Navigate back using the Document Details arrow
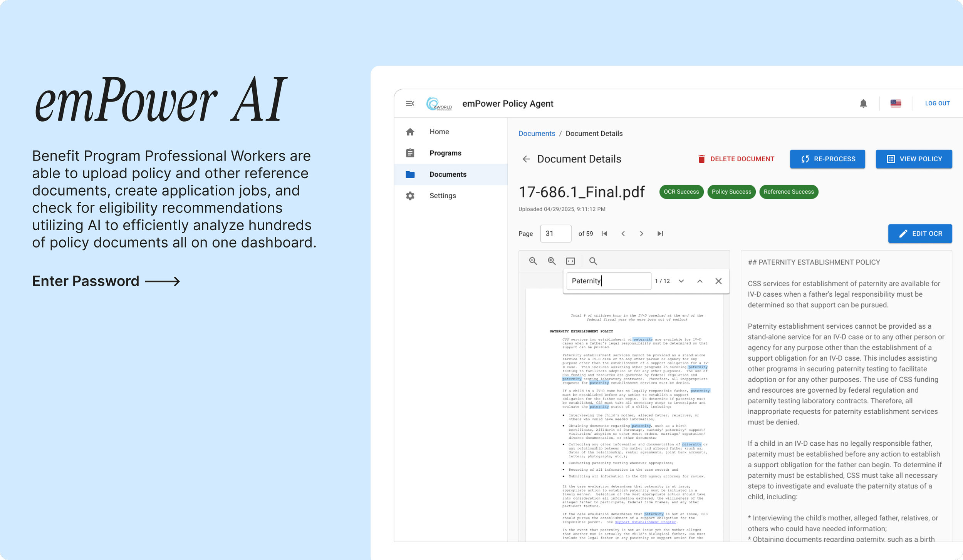The image size is (963, 560). coord(527,159)
